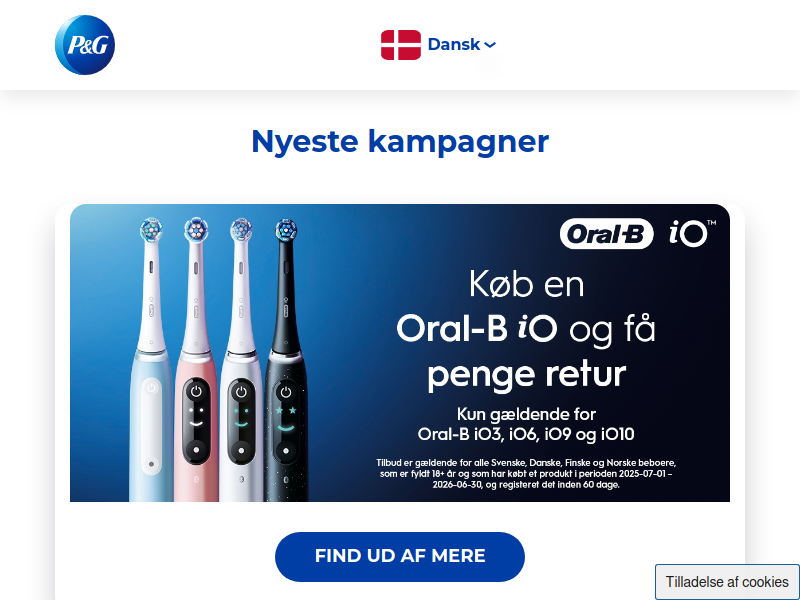Click the iO trademark logo
This screenshot has width=800, height=600.
692,233
